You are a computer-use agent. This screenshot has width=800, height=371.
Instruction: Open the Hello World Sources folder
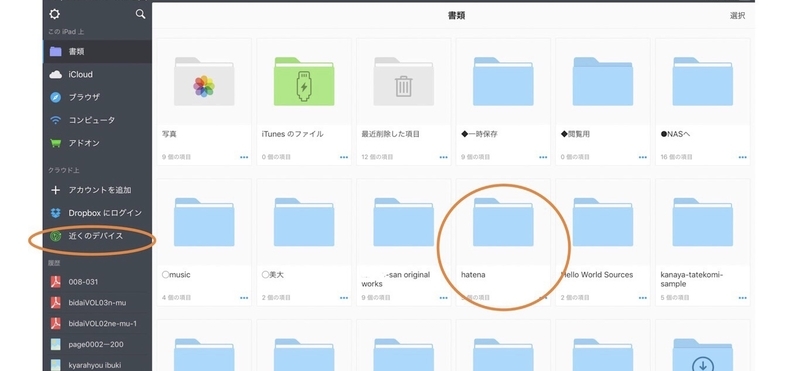[603, 242]
